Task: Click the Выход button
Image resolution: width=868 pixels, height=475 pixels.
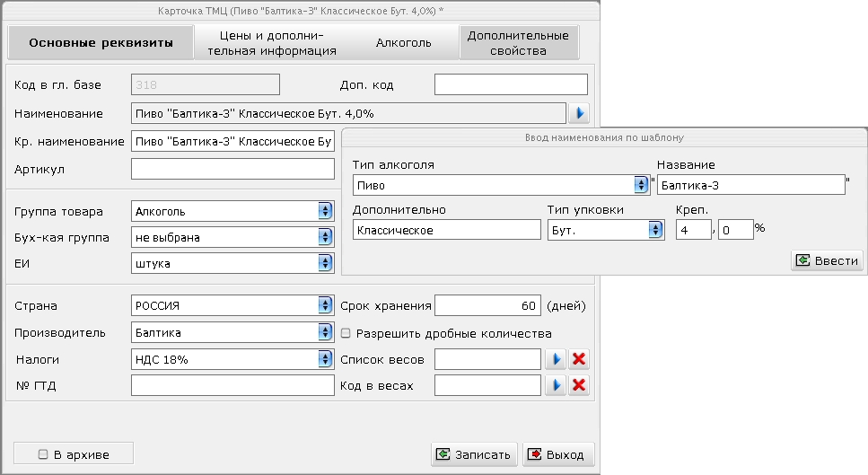Action: [x=558, y=454]
